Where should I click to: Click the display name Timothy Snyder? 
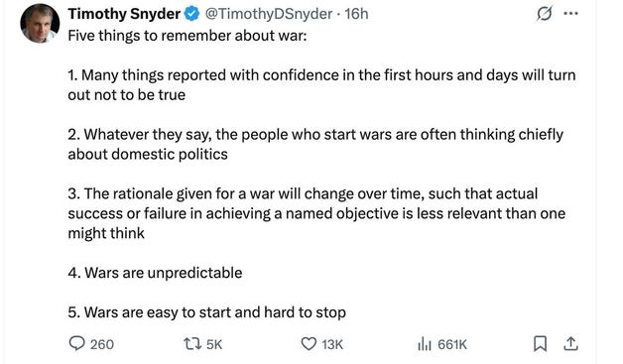click(x=124, y=14)
